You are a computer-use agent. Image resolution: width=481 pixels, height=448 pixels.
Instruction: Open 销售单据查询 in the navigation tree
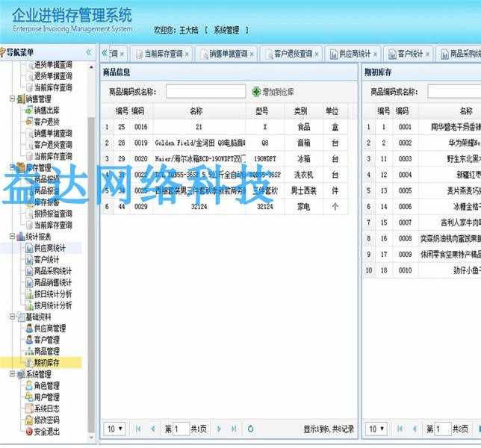pyautogui.click(x=53, y=134)
